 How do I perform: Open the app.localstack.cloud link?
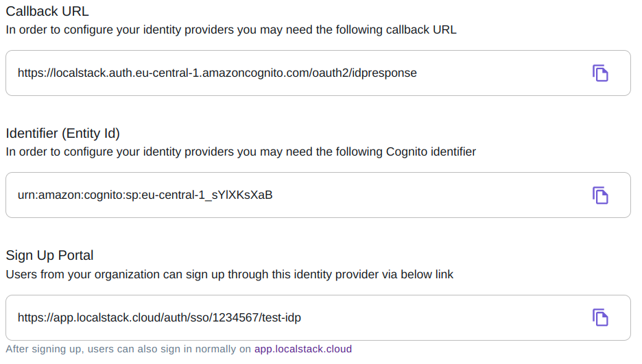point(302,349)
